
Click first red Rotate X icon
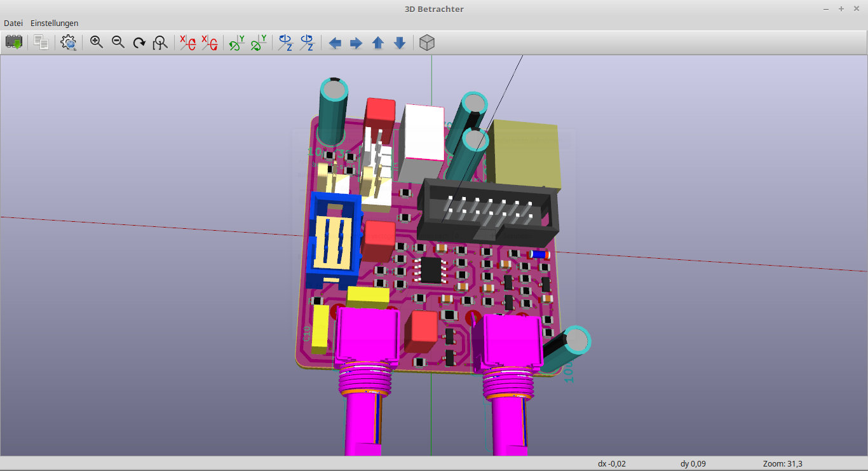pyautogui.click(x=187, y=43)
